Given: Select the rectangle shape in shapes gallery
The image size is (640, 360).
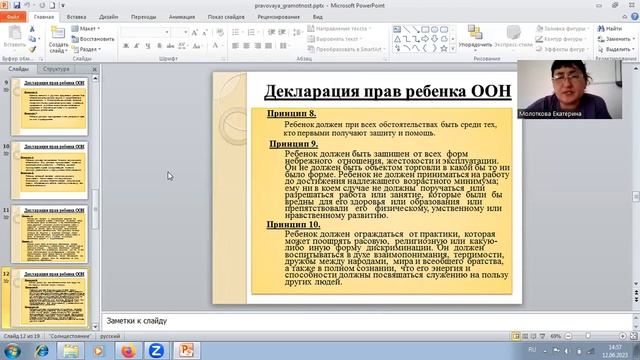Looking at the screenshot, I should (x=425, y=29).
